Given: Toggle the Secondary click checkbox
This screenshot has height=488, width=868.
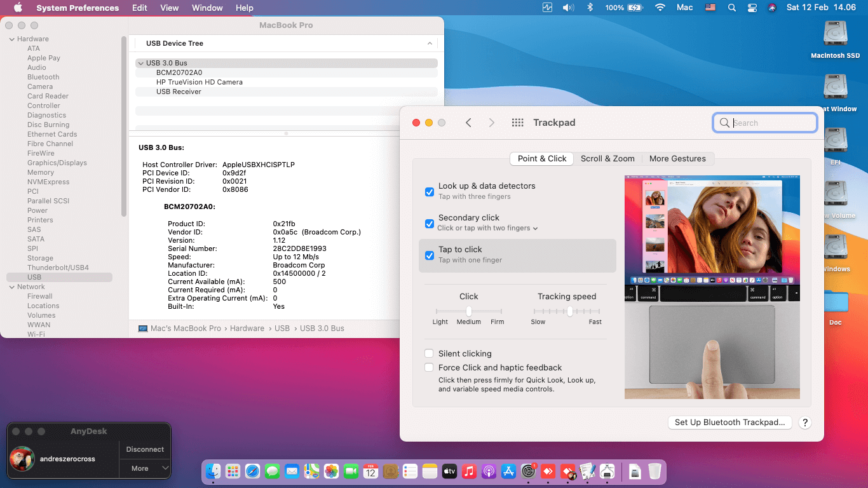Looking at the screenshot, I should coord(430,223).
